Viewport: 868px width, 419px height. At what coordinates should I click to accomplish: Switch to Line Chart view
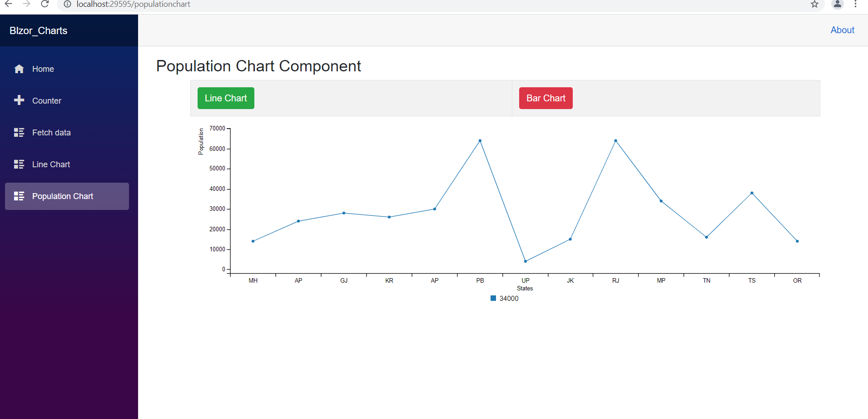pyautogui.click(x=226, y=98)
